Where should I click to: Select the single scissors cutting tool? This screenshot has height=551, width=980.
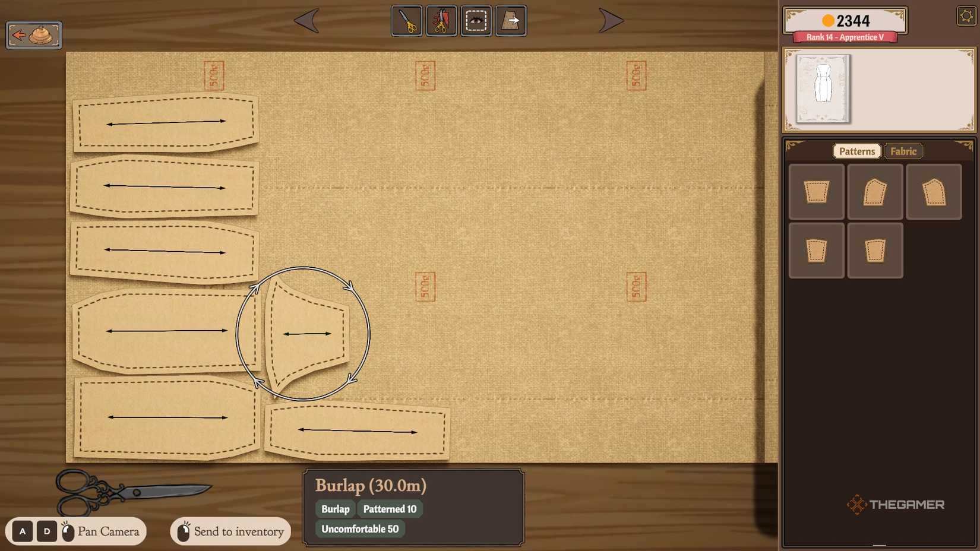(x=407, y=21)
